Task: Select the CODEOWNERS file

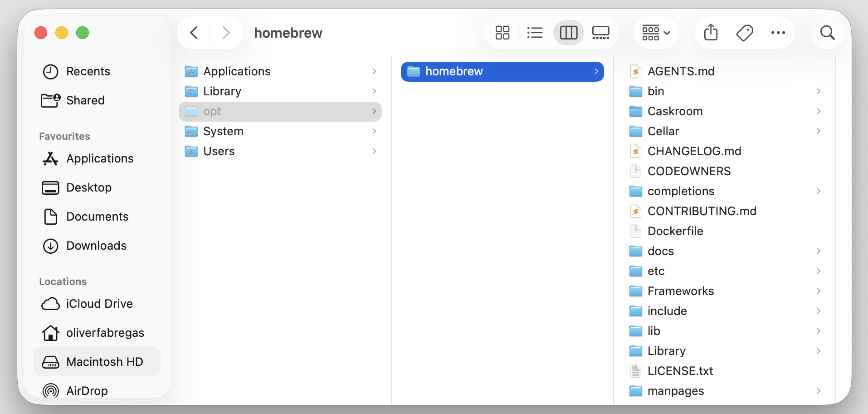Action: click(725, 171)
